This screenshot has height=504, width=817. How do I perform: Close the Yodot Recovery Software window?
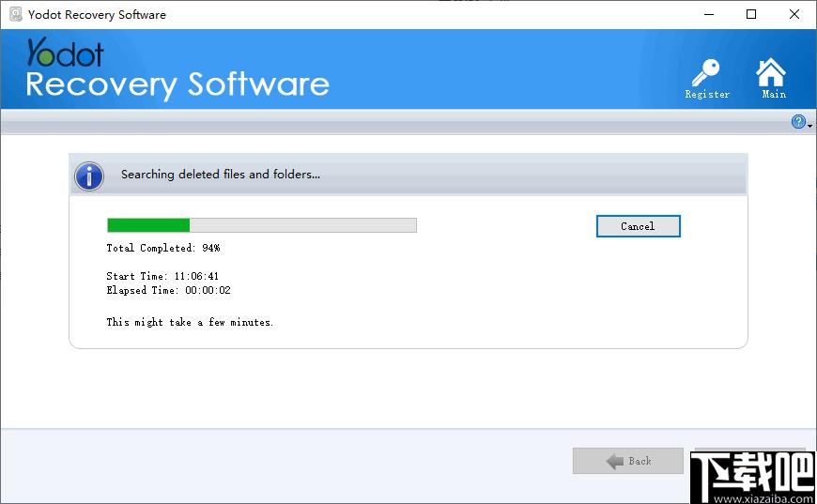click(x=794, y=14)
